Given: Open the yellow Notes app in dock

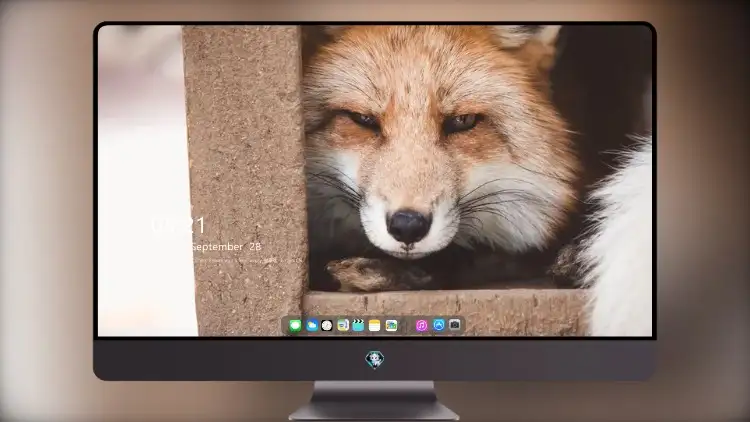Looking at the screenshot, I should point(375,326).
